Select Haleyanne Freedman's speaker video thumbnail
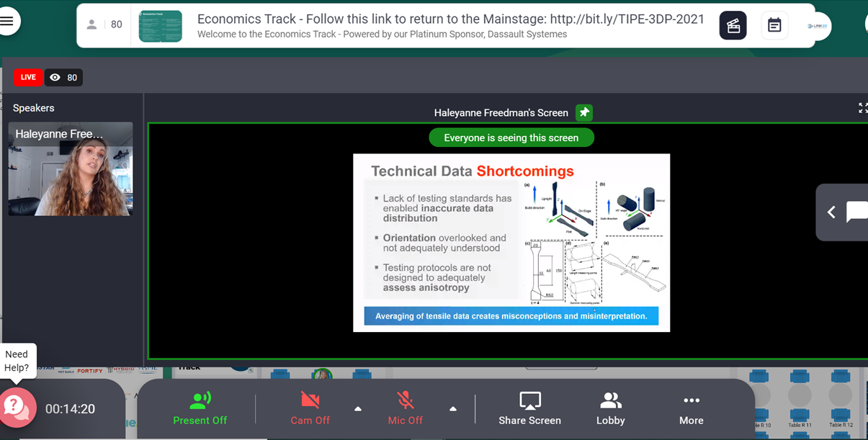 pyautogui.click(x=71, y=169)
